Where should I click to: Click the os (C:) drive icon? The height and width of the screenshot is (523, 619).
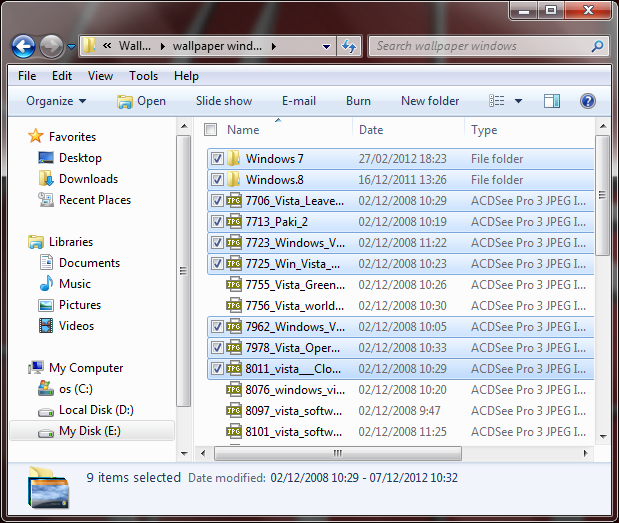tap(46, 388)
